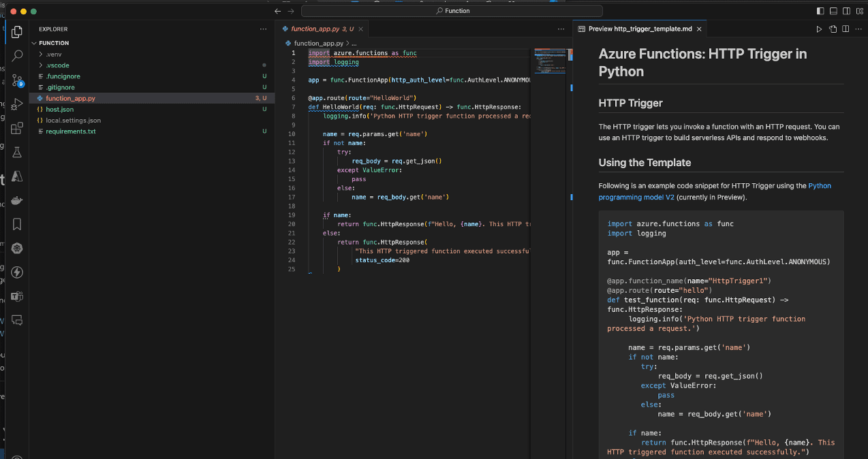Open host.json from the Explorer
The height and width of the screenshot is (459, 868).
pyautogui.click(x=60, y=109)
